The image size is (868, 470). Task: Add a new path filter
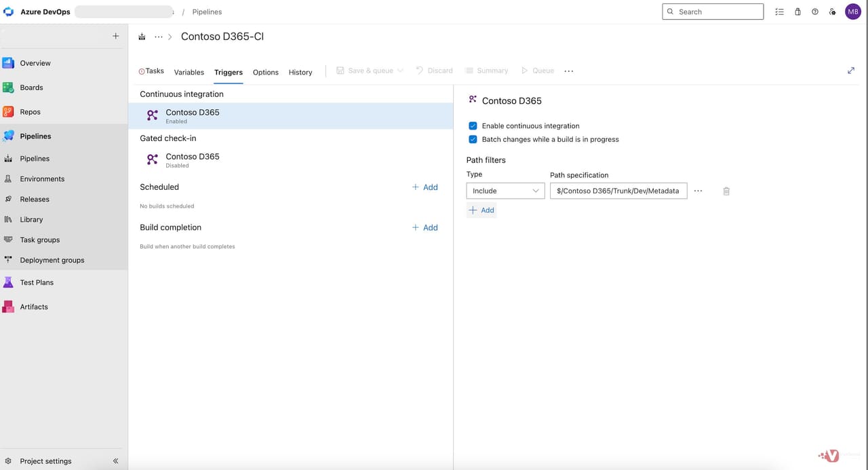481,210
